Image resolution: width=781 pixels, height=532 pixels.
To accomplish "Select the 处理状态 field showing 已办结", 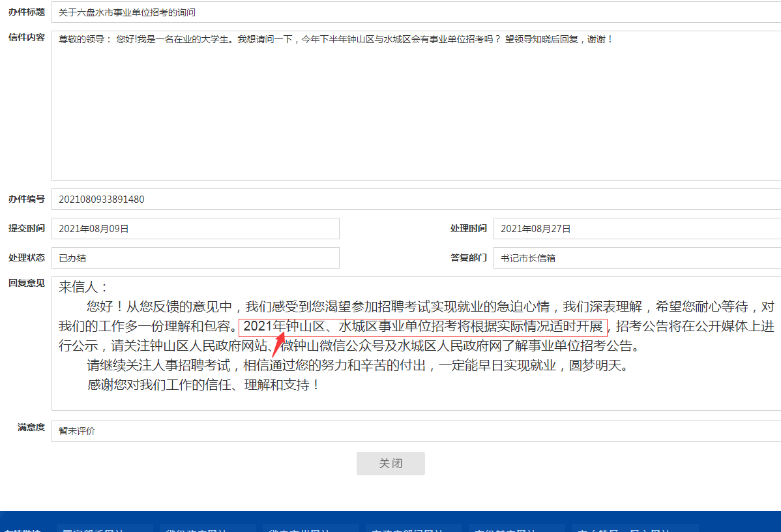I will [196, 258].
